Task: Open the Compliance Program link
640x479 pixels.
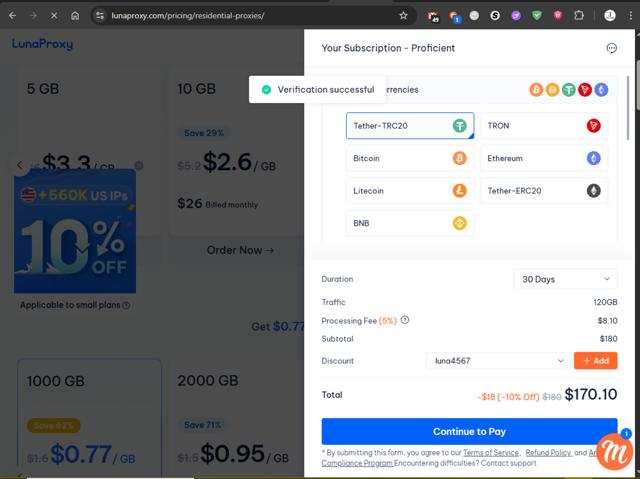Action: point(357,463)
